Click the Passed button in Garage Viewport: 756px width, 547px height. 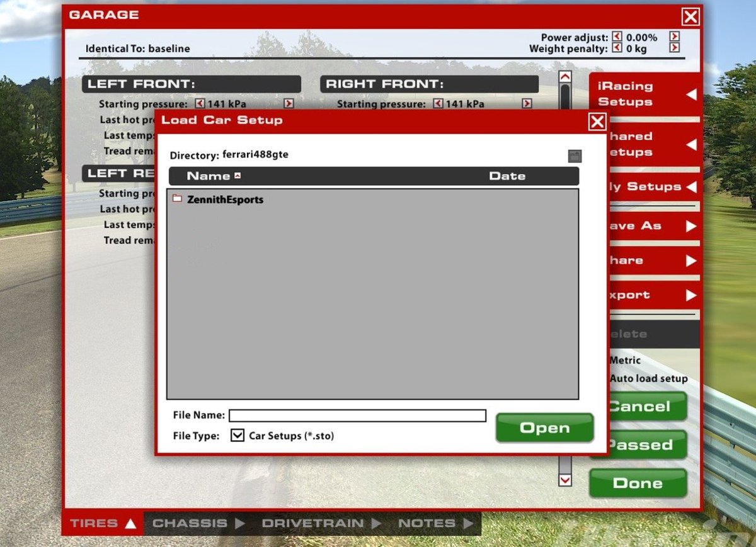click(647, 445)
